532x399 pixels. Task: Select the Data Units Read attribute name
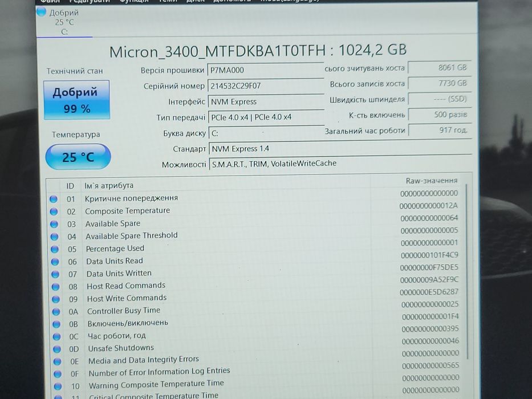coord(115,261)
